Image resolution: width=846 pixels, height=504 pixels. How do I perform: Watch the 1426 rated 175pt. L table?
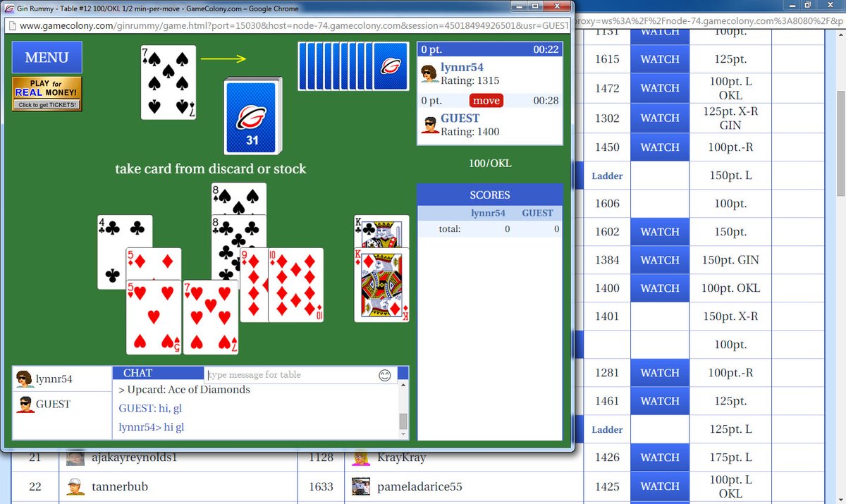click(659, 457)
